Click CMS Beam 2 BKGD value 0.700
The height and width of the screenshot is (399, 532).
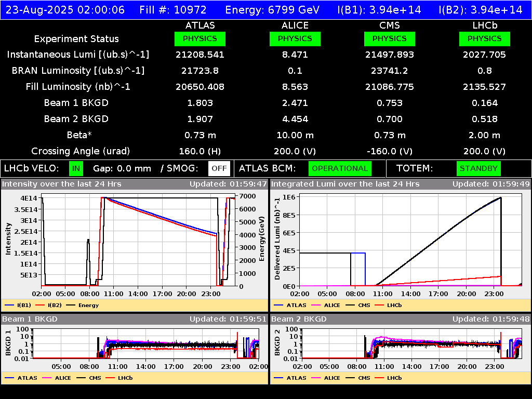coord(390,119)
